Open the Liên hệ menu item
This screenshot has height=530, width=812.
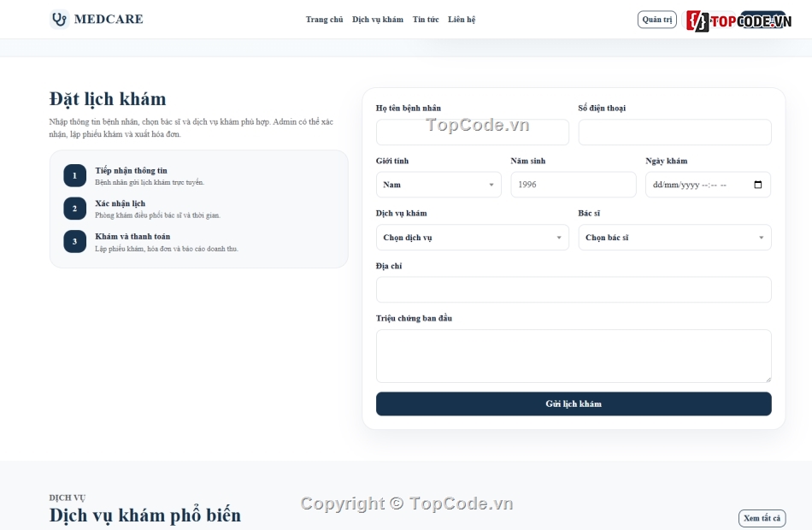[462, 19]
